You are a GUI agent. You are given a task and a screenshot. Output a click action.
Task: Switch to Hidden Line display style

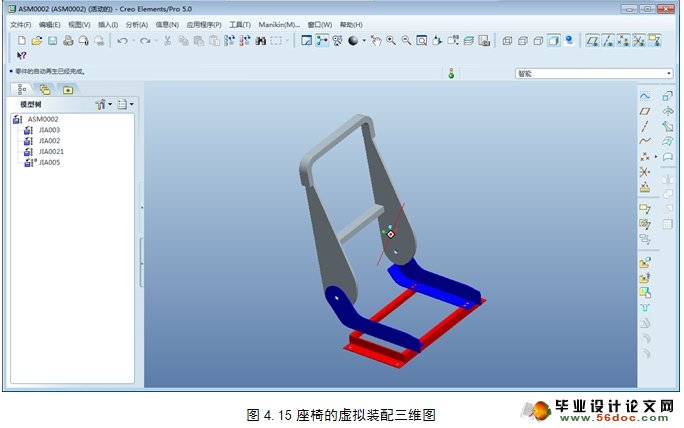pos(523,41)
